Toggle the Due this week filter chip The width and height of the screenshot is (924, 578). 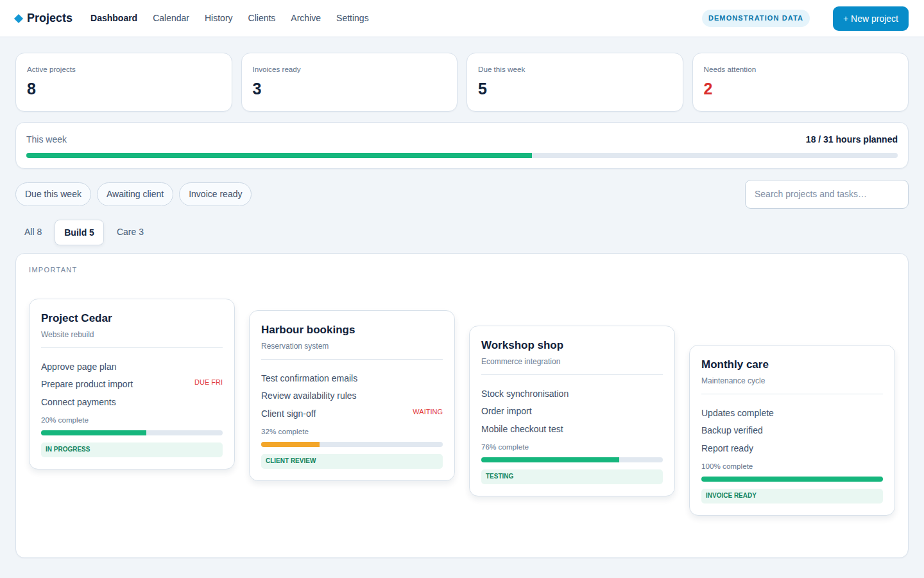(x=53, y=194)
